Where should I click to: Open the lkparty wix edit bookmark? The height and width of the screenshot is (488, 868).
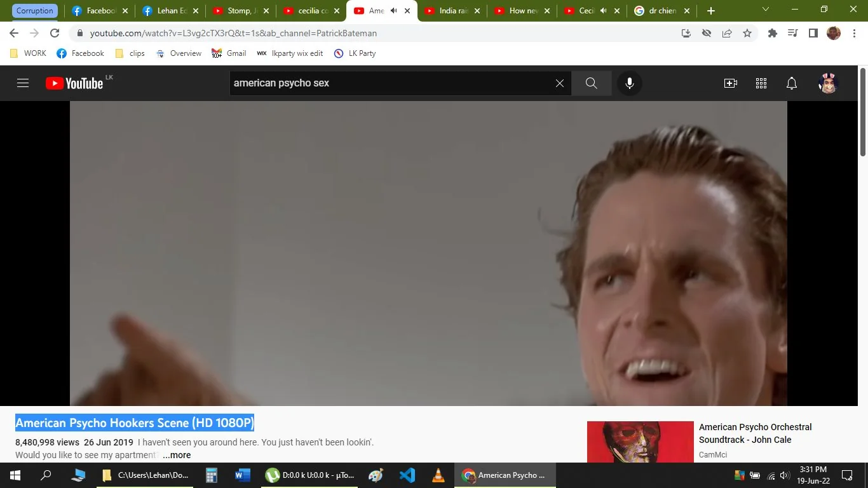(x=290, y=53)
